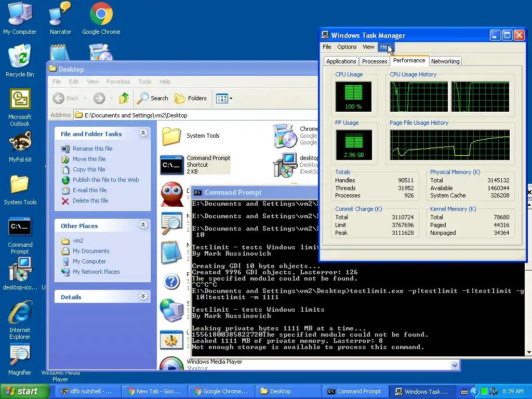The height and width of the screenshot is (399, 532).
Task: Open File menu in Task Manager
Action: click(x=327, y=47)
